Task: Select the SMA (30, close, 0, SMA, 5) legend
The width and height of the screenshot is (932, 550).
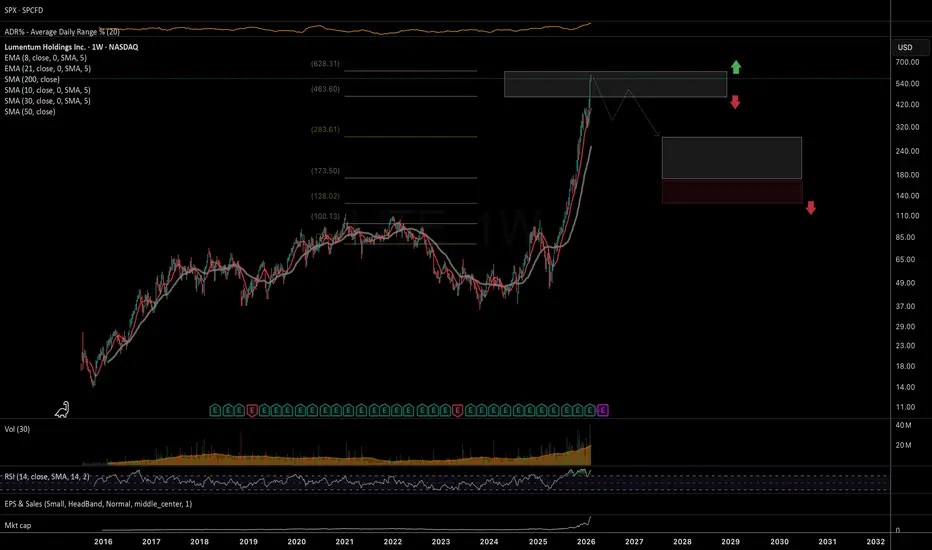Action: click(x=48, y=100)
